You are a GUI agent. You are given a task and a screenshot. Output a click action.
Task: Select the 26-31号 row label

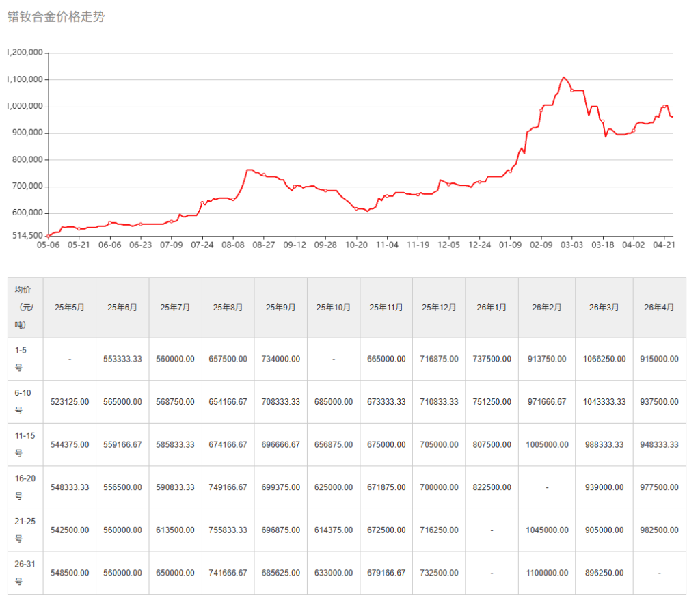coord(25,573)
